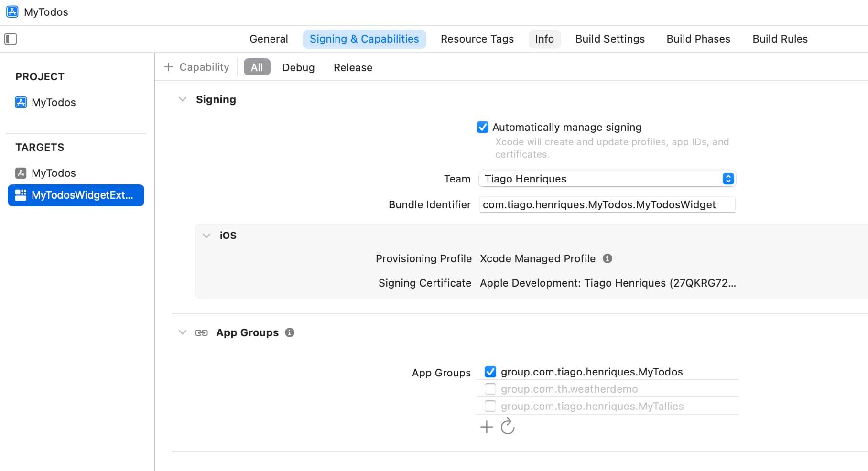This screenshot has width=868, height=471.
Task: Select the All configurations filter
Action: [x=257, y=67]
